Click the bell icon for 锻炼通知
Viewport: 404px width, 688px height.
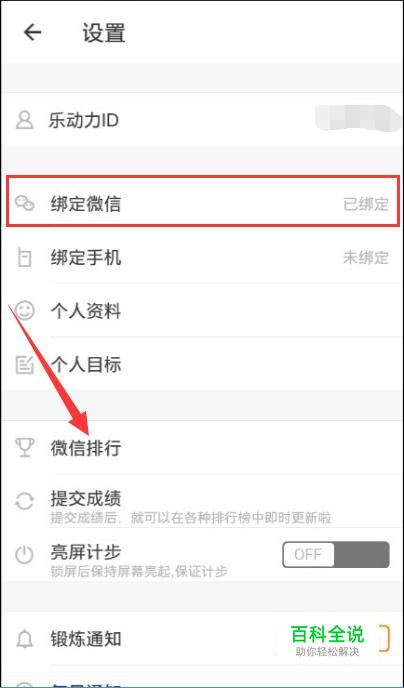(x=24, y=639)
